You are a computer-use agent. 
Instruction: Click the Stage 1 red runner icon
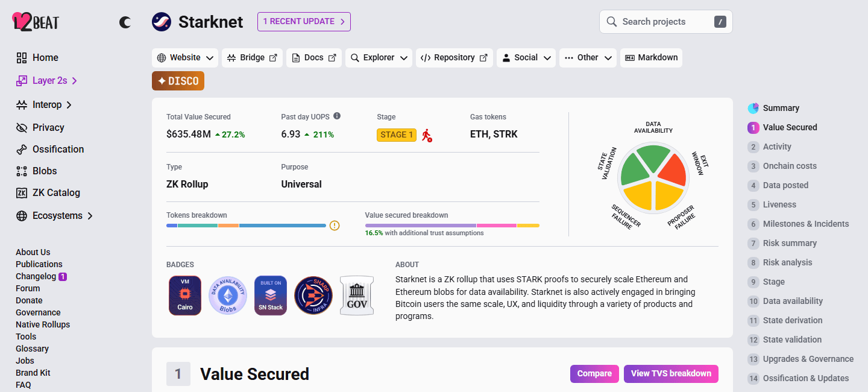coord(427,135)
